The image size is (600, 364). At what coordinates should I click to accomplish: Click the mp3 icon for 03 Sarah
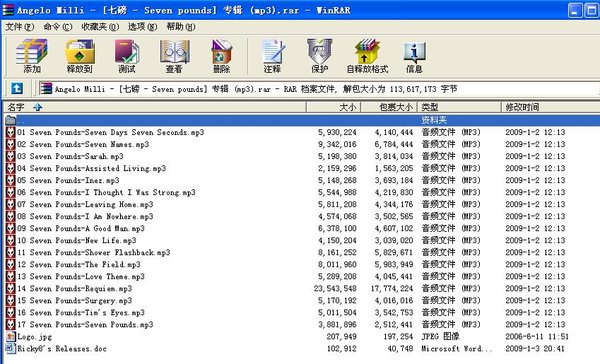(10, 157)
